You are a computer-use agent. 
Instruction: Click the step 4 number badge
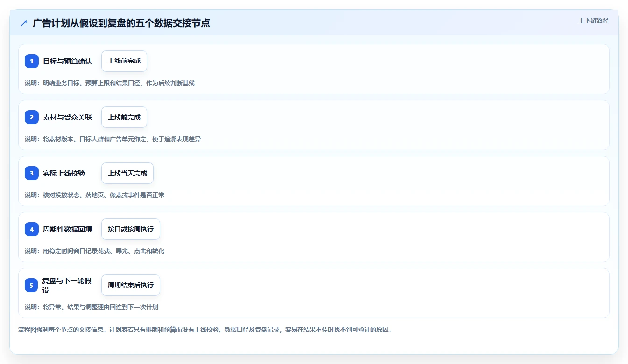32,229
